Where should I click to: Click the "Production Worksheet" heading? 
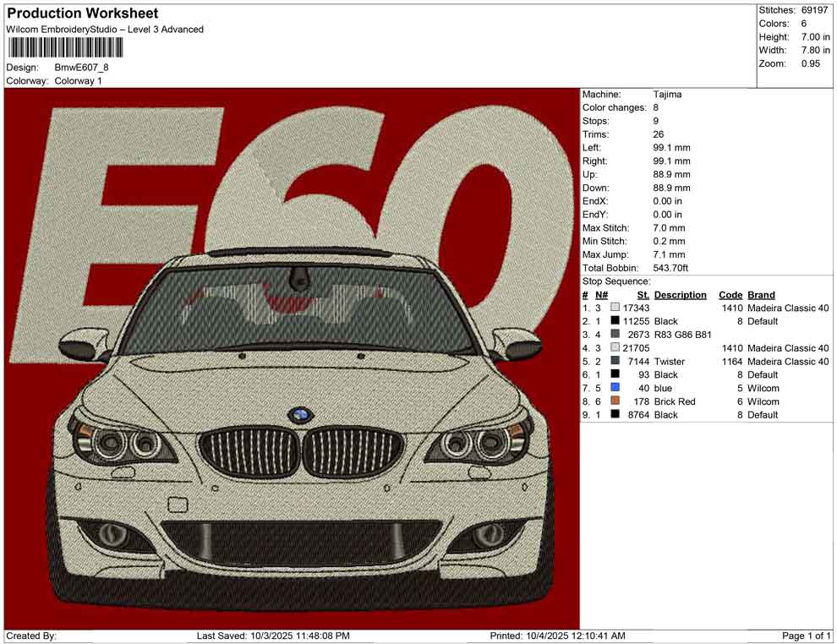point(82,14)
